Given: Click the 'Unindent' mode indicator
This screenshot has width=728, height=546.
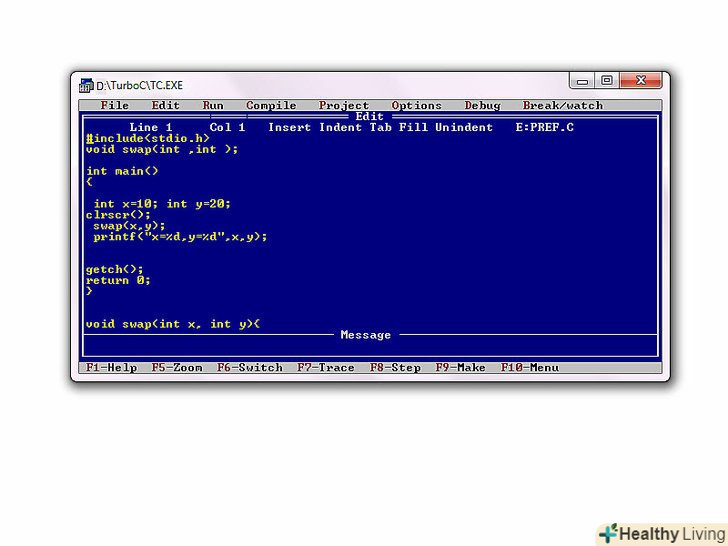Looking at the screenshot, I should point(464,127).
